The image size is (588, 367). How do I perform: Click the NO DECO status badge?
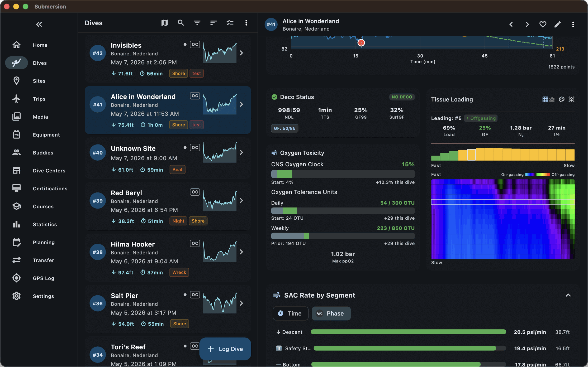tap(402, 97)
